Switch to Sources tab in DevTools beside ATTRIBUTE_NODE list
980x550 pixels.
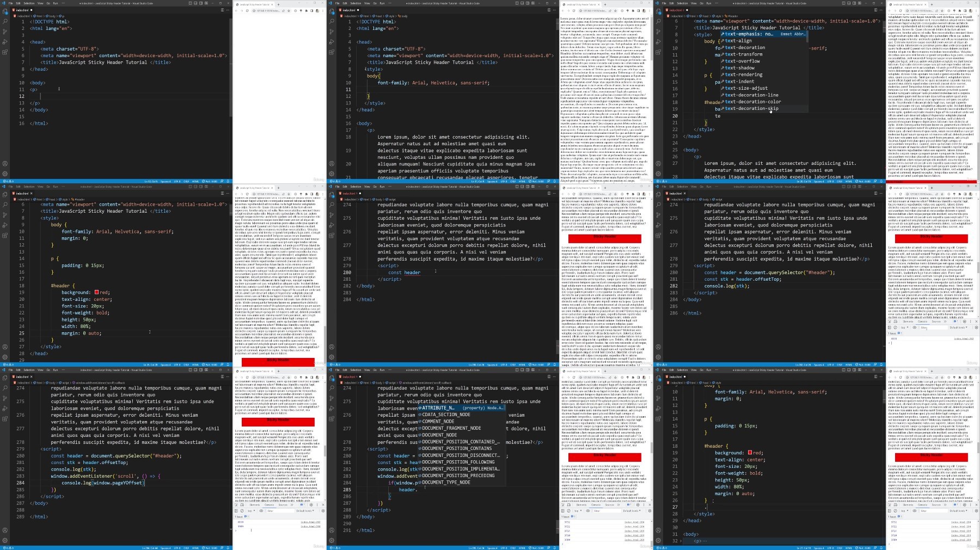pyautogui.click(x=610, y=505)
